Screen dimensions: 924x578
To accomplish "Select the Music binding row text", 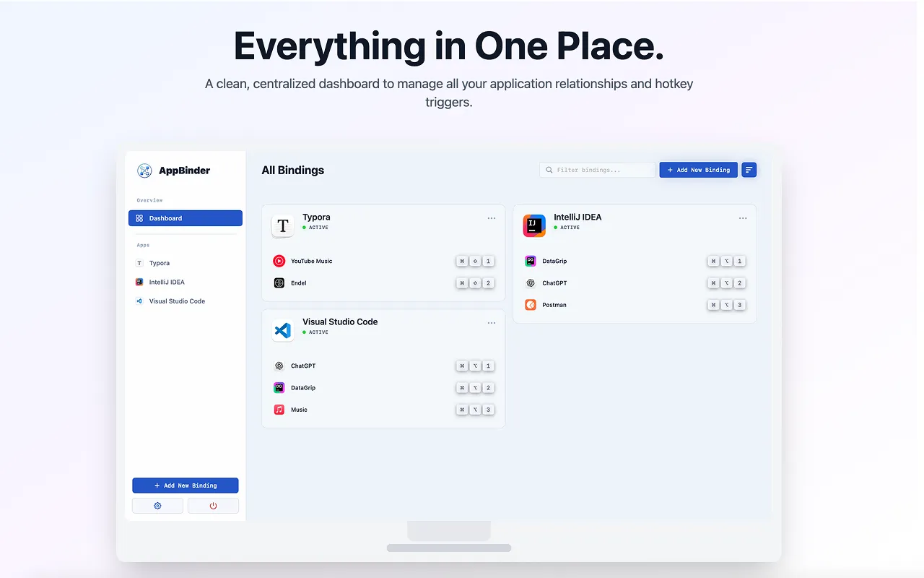I will coord(299,410).
